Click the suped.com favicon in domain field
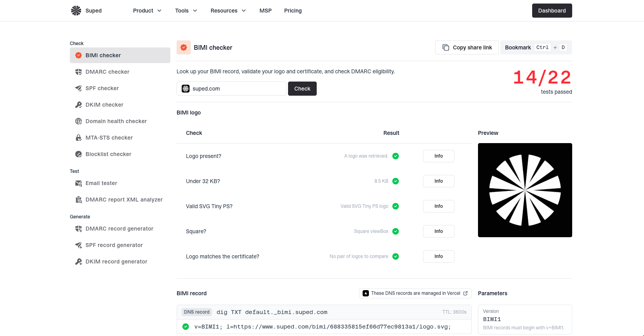Image resolution: width=644 pixels, height=336 pixels. (x=186, y=89)
